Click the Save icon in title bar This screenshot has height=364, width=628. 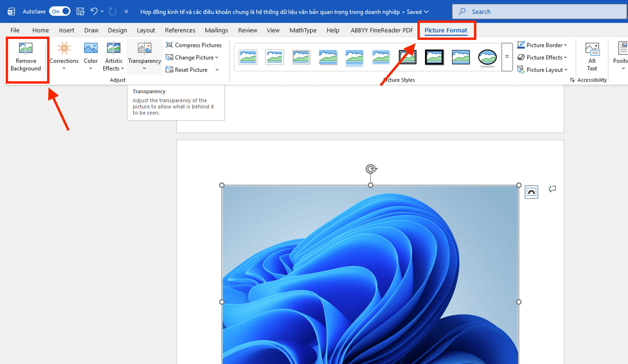(80, 11)
